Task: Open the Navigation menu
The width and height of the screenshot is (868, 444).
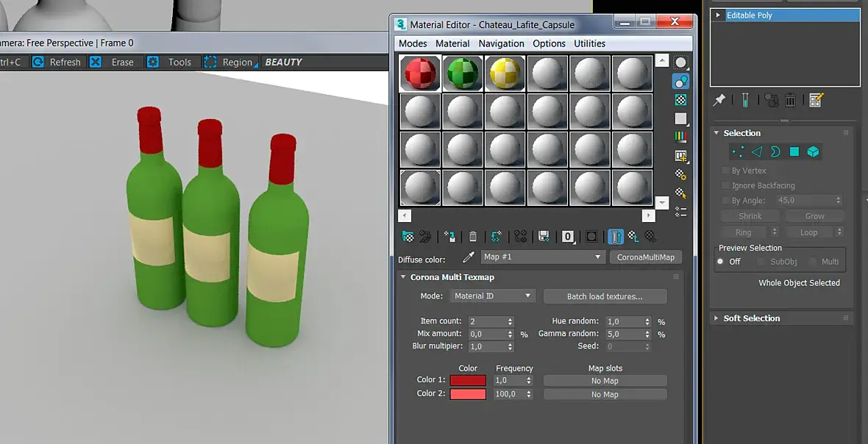Action: (501, 43)
